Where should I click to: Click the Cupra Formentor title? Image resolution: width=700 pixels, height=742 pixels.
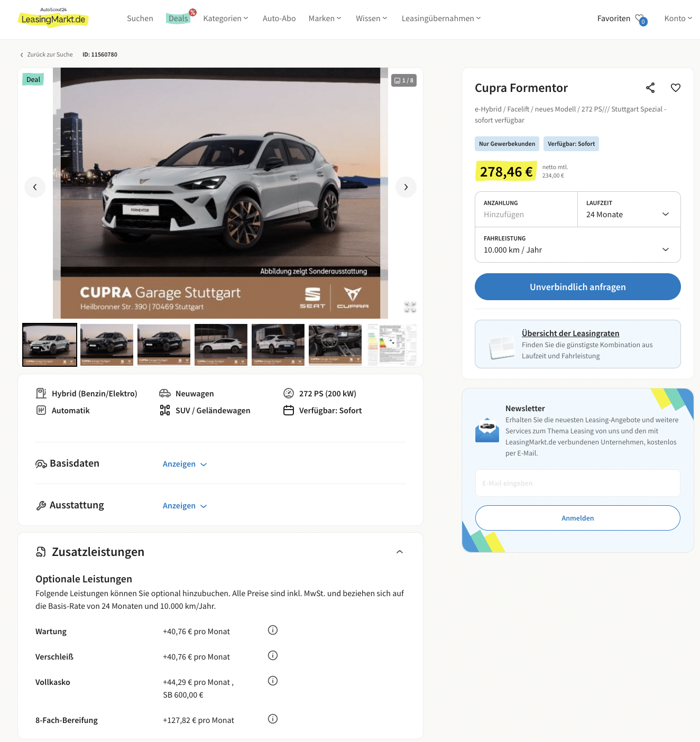click(x=521, y=88)
